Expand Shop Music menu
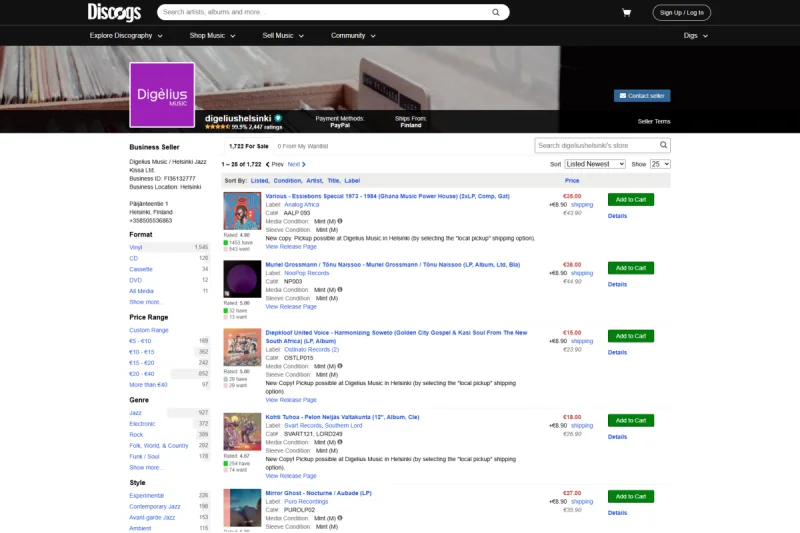Screen dimensions: 800x533 (x=212, y=36)
